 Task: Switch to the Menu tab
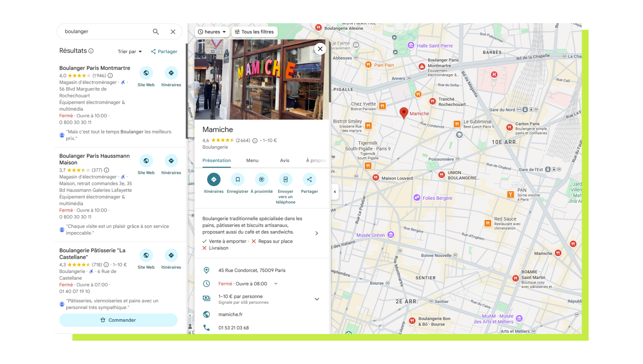coord(252,161)
